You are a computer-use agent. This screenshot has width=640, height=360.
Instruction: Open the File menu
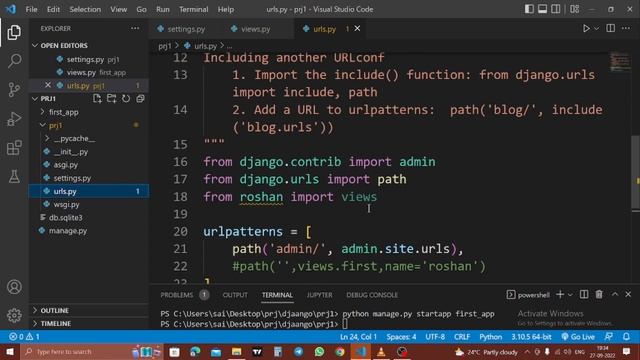[31, 9]
